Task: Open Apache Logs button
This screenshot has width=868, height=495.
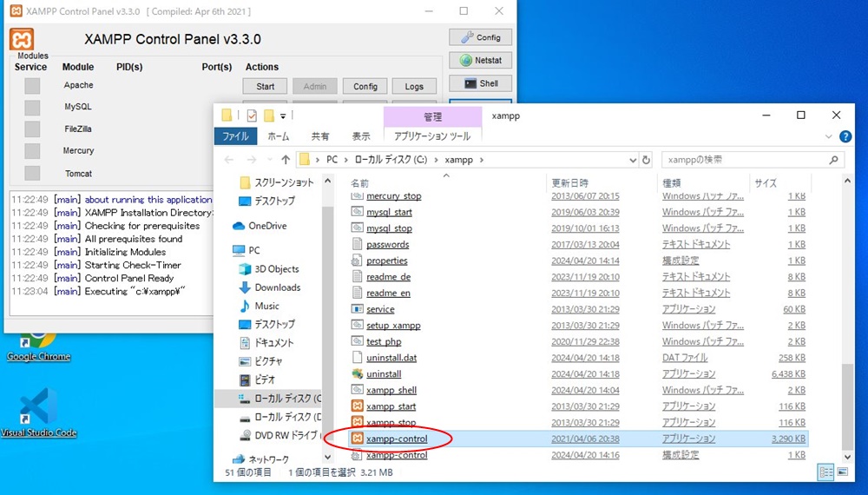Action: (414, 86)
